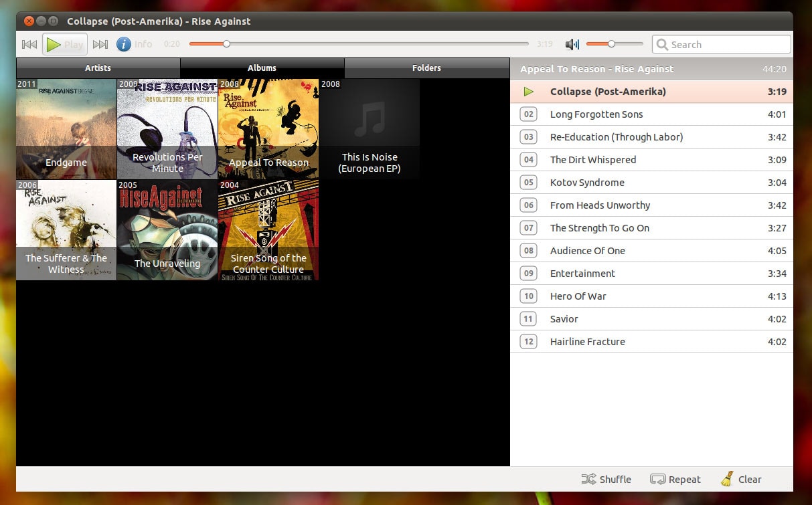This screenshot has width=812, height=505.
Task: Select track 03 Re-Education (Through Labor)
Action: tap(651, 137)
